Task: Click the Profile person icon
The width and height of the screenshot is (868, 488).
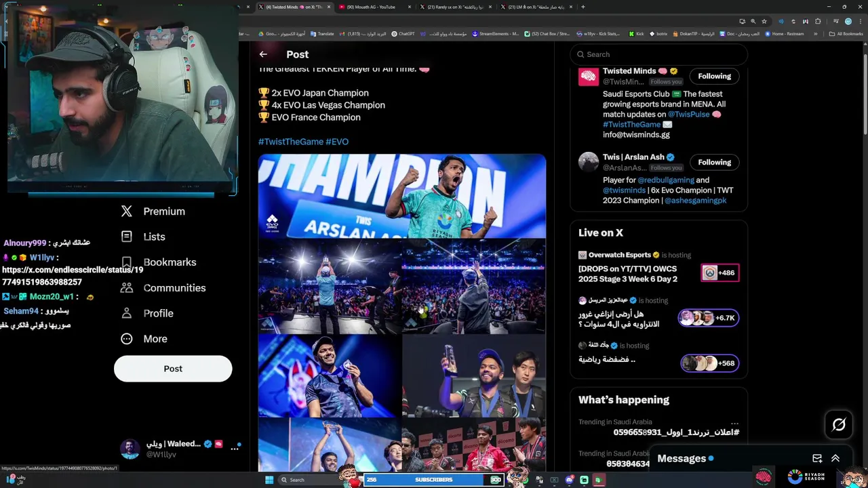Action: click(x=127, y=313)
